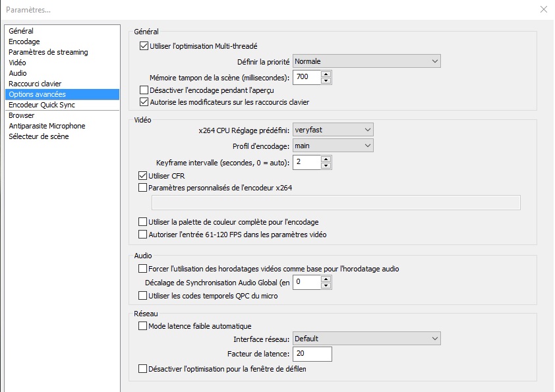Screen dimensions: 555x392
Task: Click the 'Facteur de latence' input field
Action: pos(311,354)
